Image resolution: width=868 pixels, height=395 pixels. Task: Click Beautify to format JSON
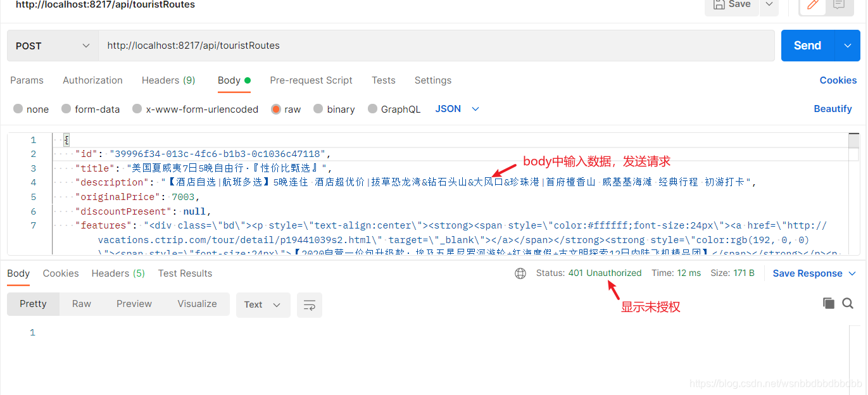833,109
